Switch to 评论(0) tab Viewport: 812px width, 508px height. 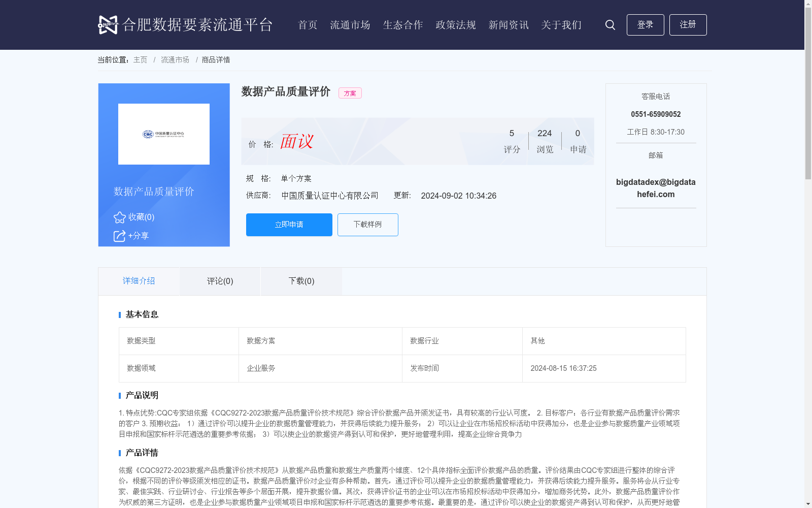pyautogui.click(x=220, y=281)
